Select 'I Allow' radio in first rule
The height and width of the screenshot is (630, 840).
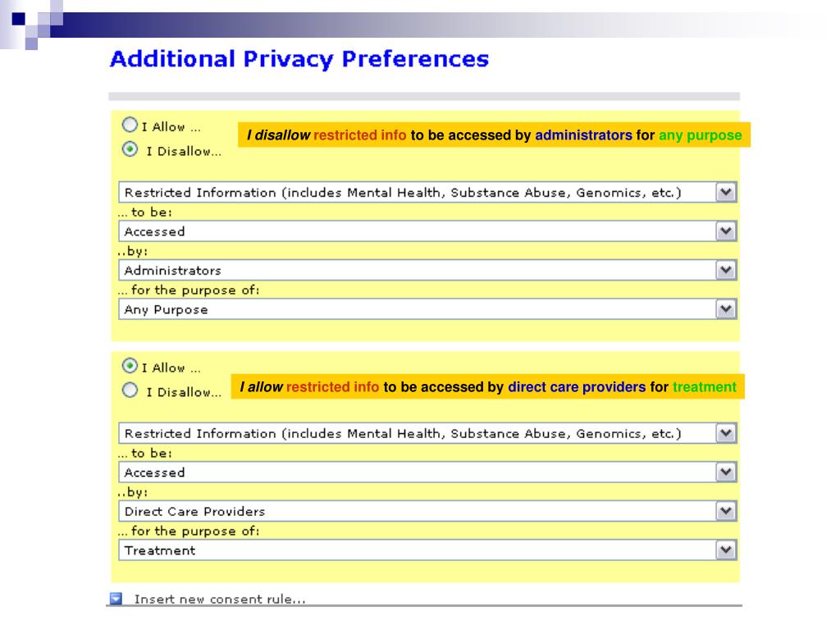[x=130, y=125]
